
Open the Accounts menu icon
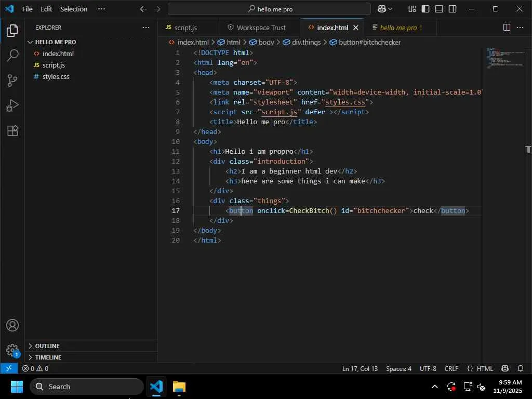point(12,326)
